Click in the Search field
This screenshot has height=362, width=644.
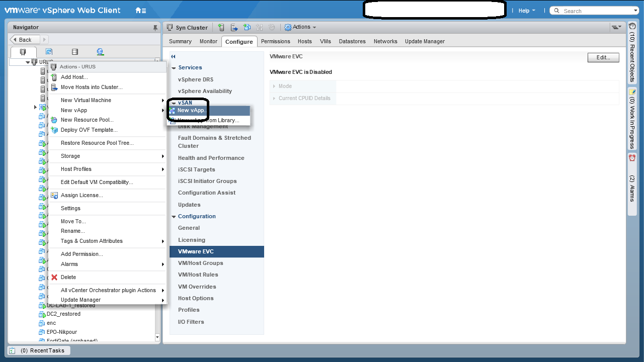pos(596,11)
